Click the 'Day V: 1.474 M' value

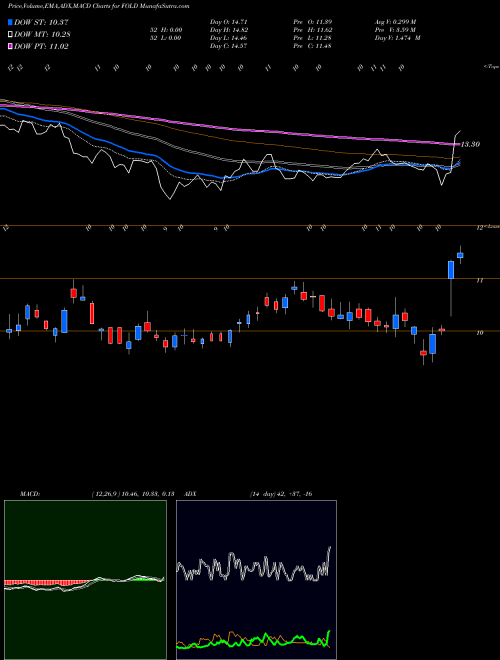(398, 38)
